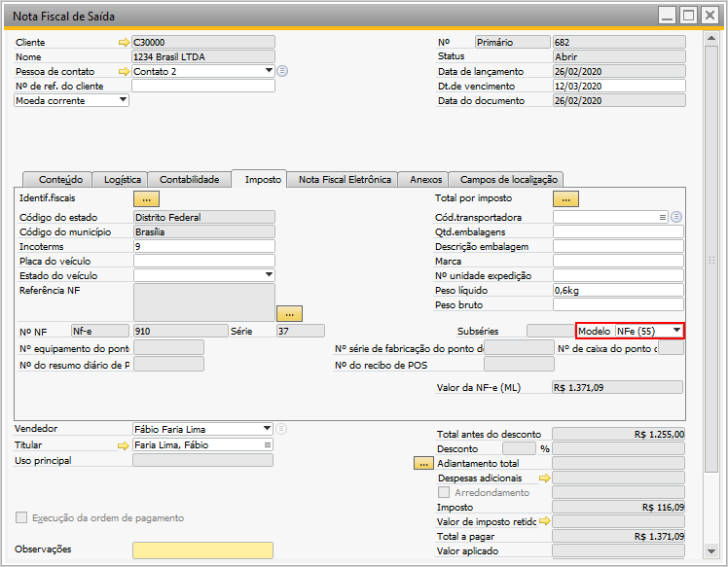The height and width of the screenshot is (567, 728).
Task: Enable Execução da ordem de pagamento checkbox
Action: click(x=21, y=517)
